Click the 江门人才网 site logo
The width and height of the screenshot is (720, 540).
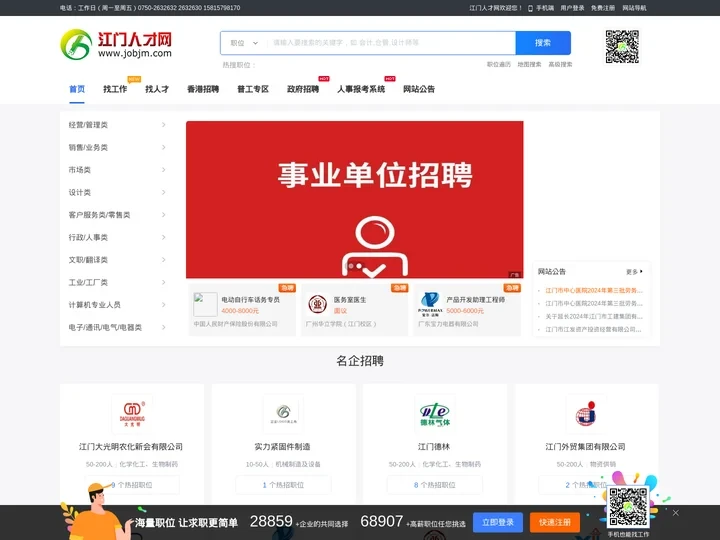[116, 44]
